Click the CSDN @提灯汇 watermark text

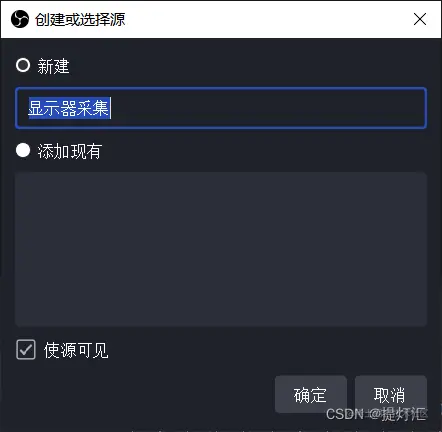(x=376, y=414)
